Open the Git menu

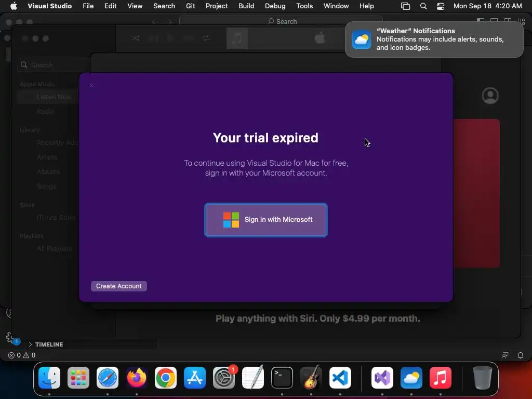pos(190,6)
